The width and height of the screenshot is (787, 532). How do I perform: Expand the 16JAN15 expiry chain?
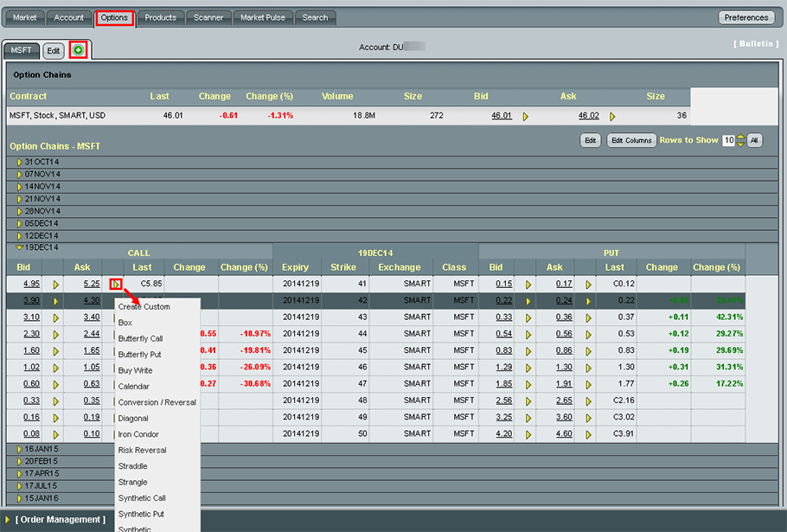click(x=20, y=449)
